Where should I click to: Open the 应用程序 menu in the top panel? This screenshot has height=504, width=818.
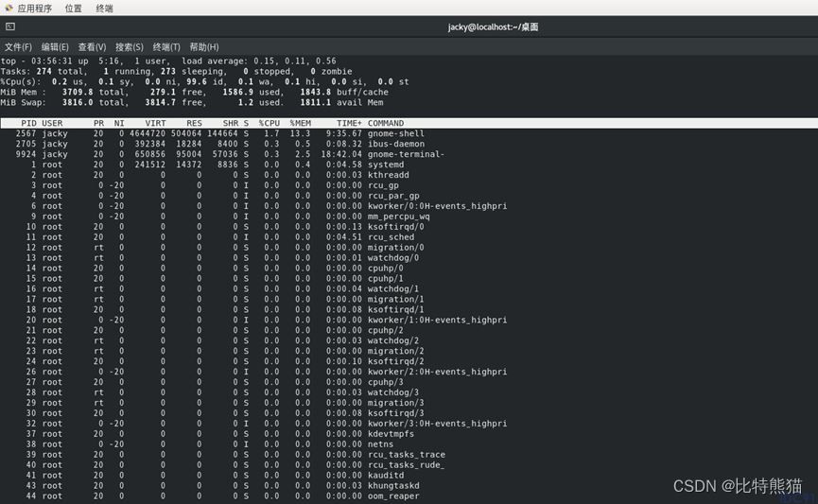pos(34,9)
